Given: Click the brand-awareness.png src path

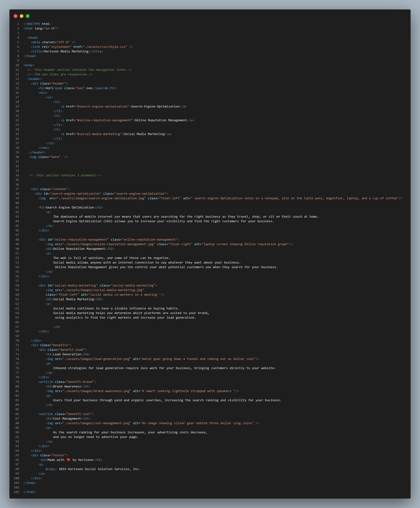Looking at the screenshot, I should (97, 391).
